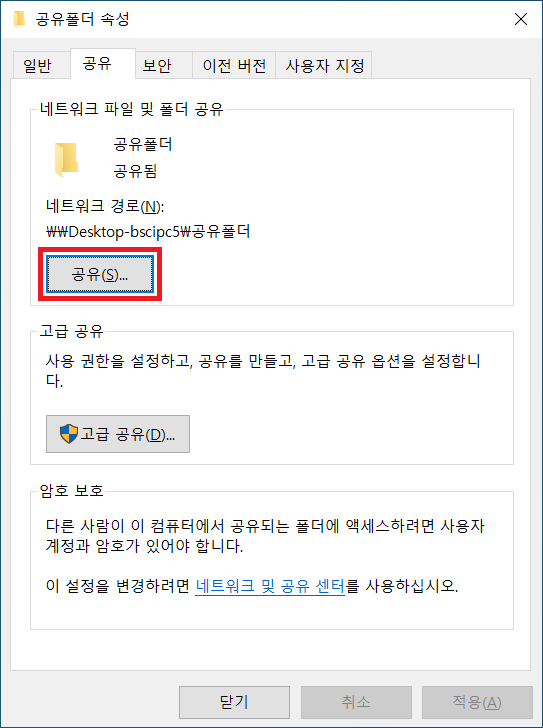Click the large 공유폴더 folder icon
This screenshot has height=728, width=543.
[66, 160]
